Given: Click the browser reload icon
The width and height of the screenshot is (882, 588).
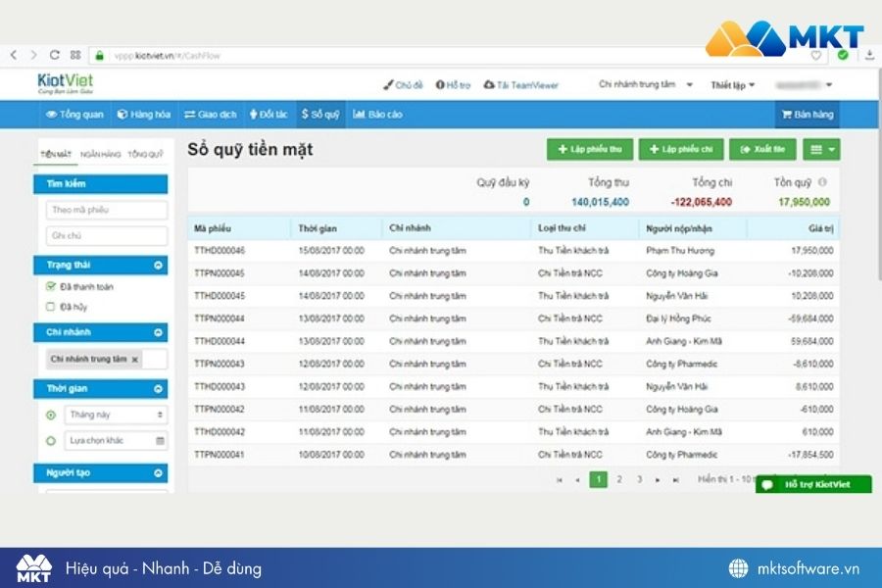Looking at the screenshot, I should (54, 56).
